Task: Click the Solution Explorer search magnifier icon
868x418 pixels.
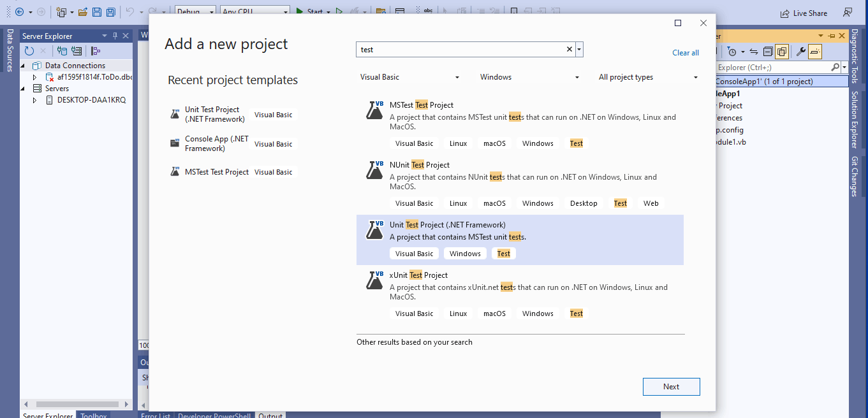Action: (x=835, y=67)
